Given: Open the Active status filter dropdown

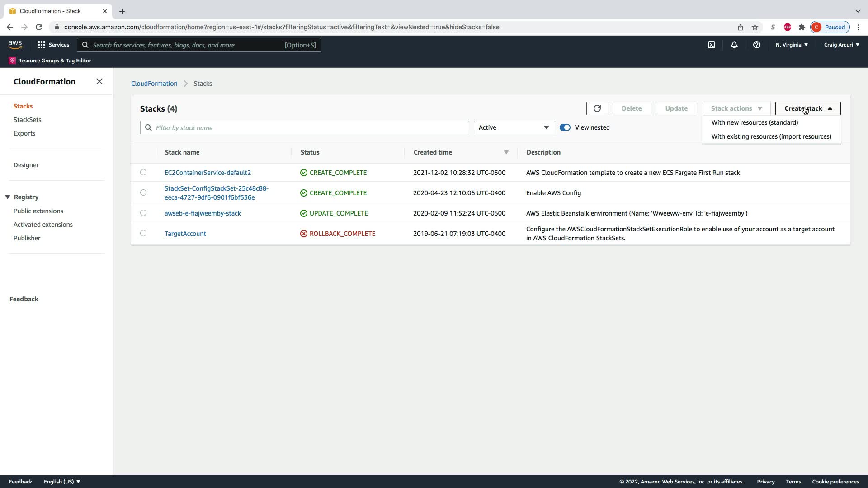Looking at the screenshot, I should [514, 127].
